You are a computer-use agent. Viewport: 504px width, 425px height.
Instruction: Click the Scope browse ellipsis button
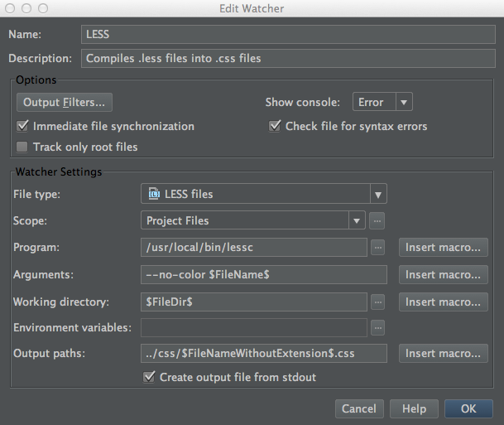[x=377, y=220]
